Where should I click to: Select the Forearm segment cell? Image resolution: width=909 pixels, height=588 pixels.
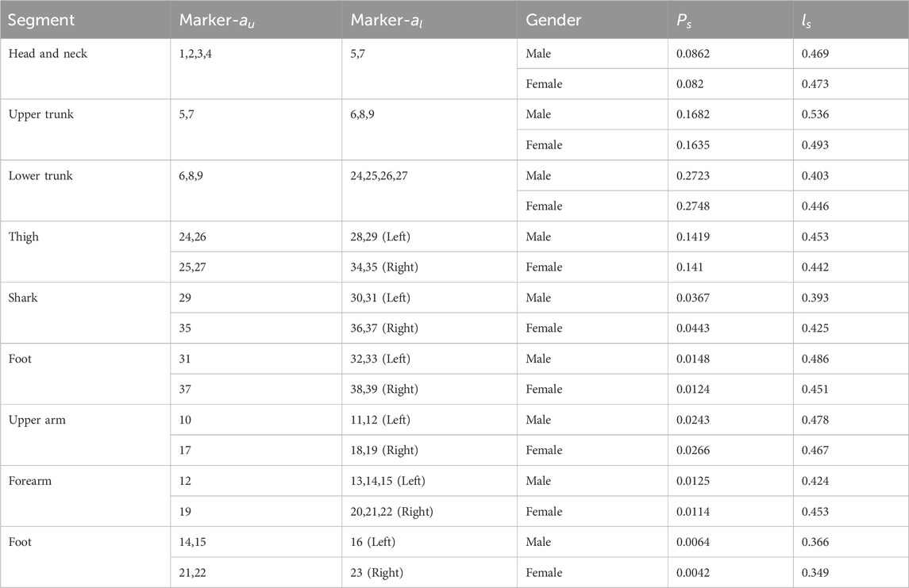[85, 496]
